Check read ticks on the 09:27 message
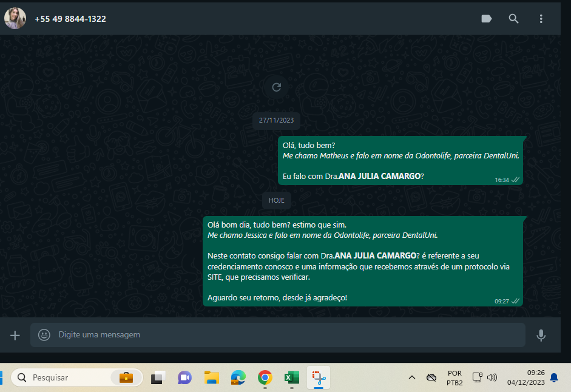 (515, 302)
